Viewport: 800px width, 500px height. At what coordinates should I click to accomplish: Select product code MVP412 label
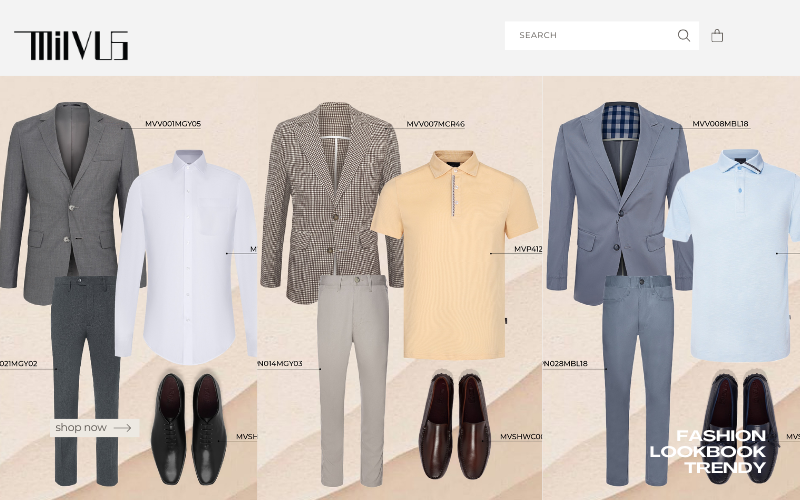click(528, 249)
